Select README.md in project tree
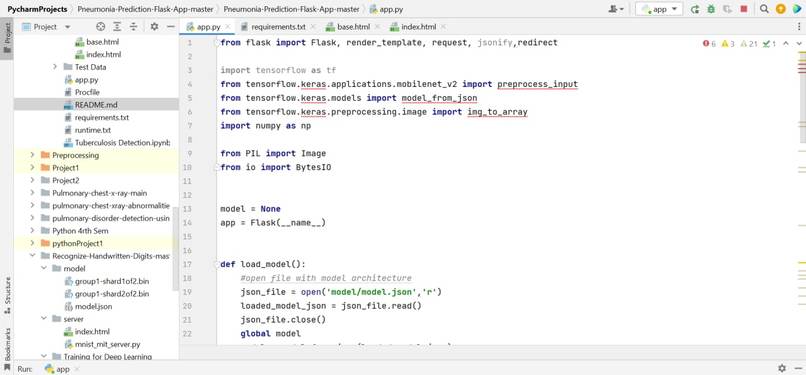This screenshot has width=806, height=375. [96, 105]
